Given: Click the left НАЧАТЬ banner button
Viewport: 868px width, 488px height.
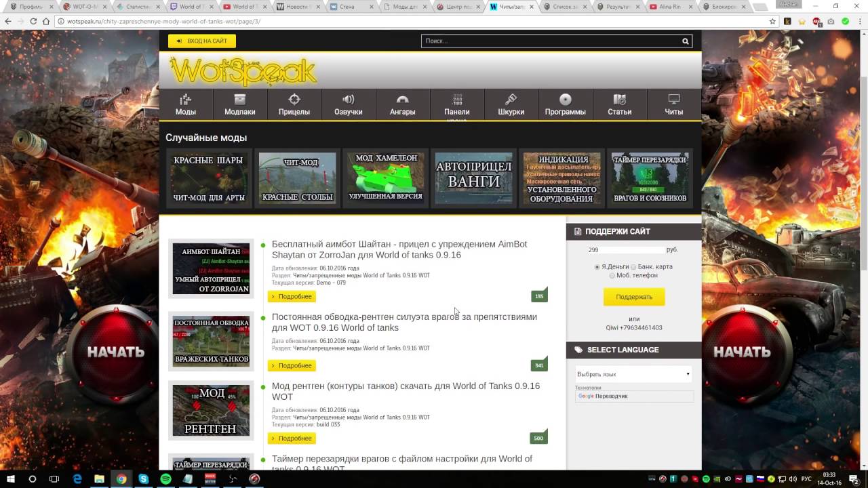Looking at the screenshot, I should click(116, 352).
